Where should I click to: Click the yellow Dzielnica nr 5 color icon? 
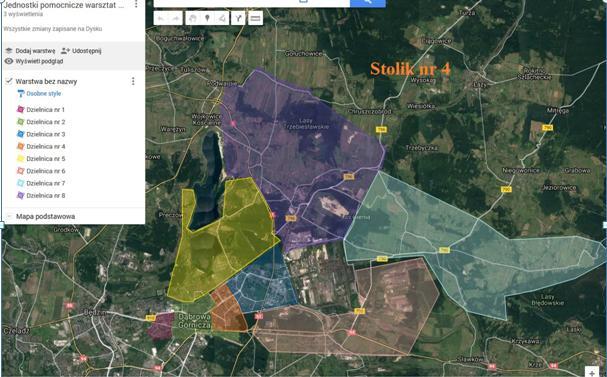(21, 159)
